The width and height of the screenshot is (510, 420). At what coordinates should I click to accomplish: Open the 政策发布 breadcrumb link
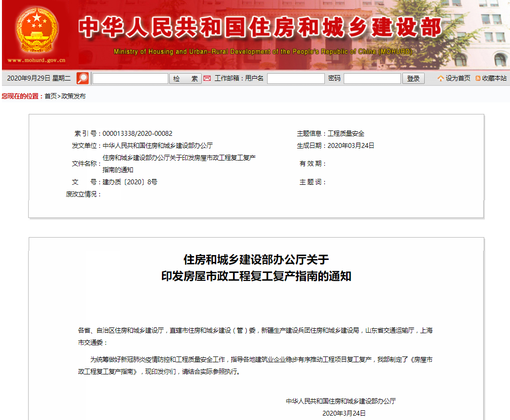pyautogui.click(x=74, y=96)
